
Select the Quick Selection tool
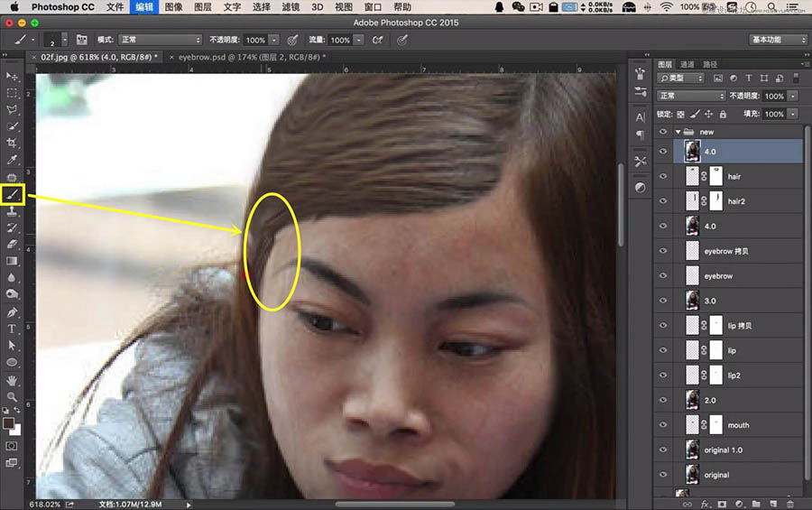(x=12, y=126)
